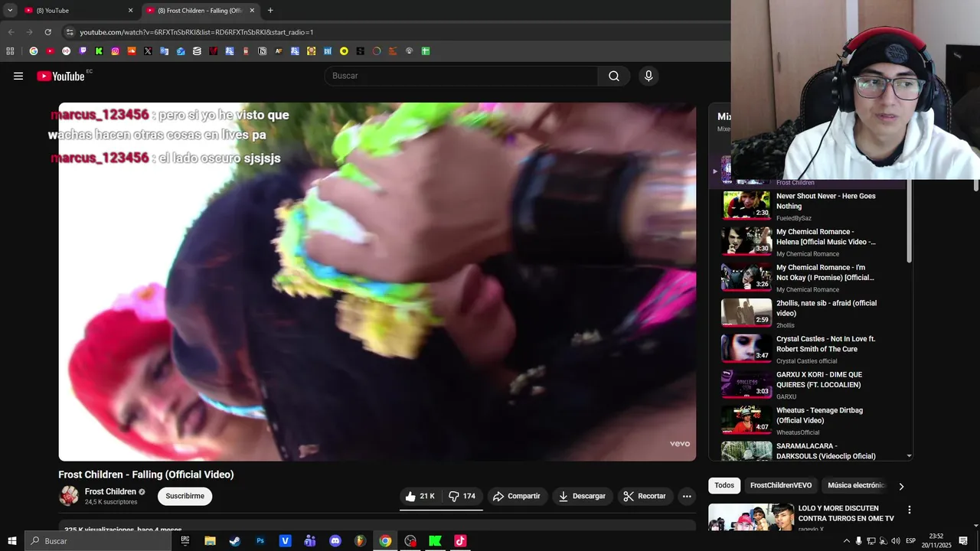Viewport: 980px width, 551px height.
Task: Open TikTok app from taskbar
Action: click(460, 541)
